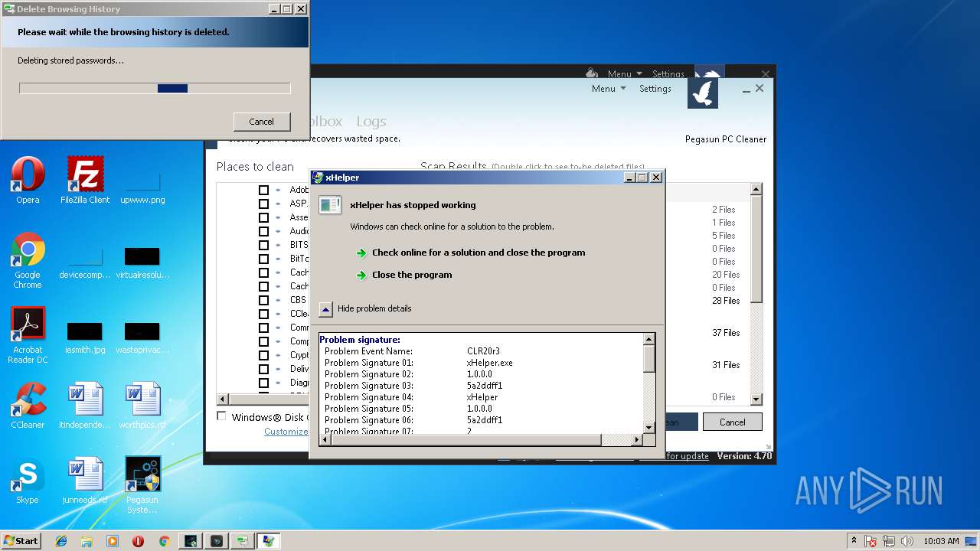
Task: Open the FileZilla Client desktop icon
Action: pyautogui.click(x=85, y=180)
